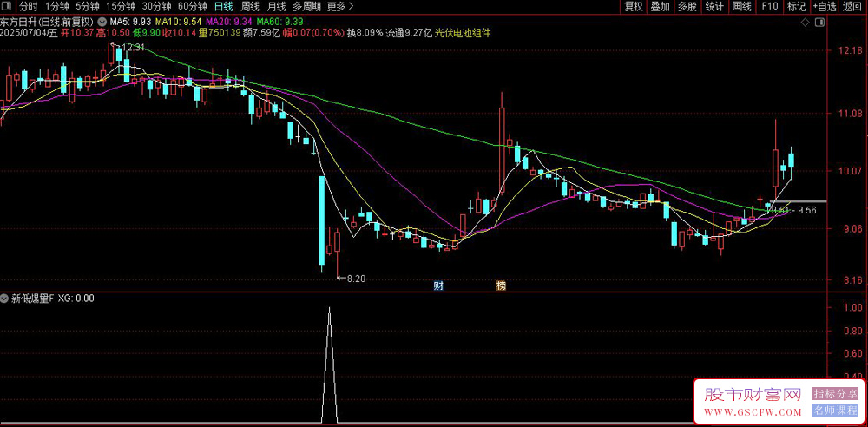Open the 多股 multi-stock view

[x=687, y=7]
